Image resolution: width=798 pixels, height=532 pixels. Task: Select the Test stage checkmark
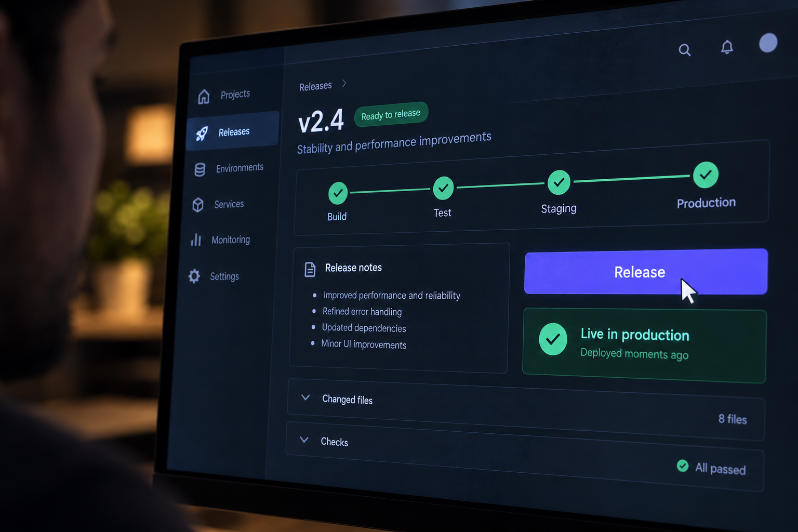pos(443,188)
